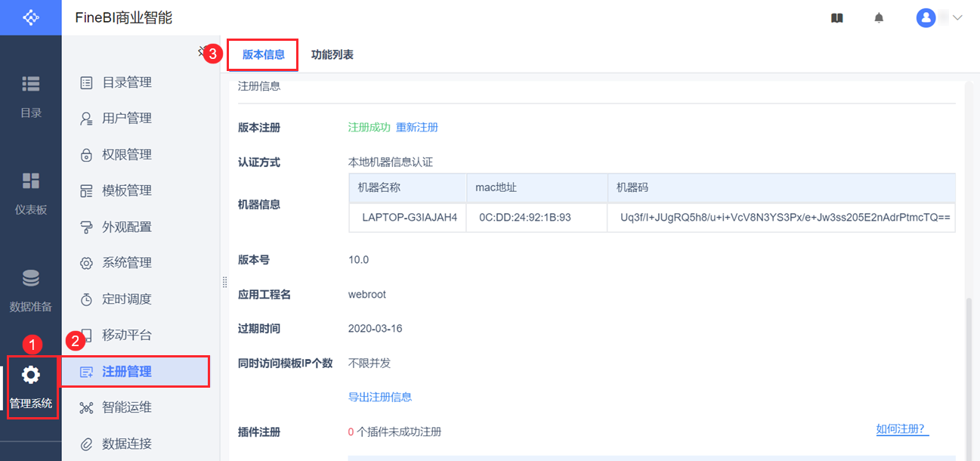
Task: Open the 管理系统 gear section
Action: point(30,387)
